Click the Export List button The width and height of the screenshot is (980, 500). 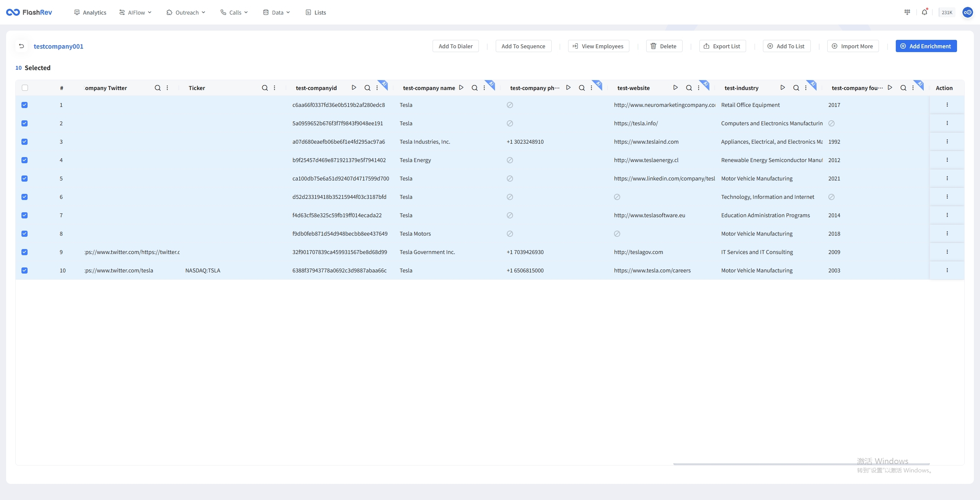point(722,46)
